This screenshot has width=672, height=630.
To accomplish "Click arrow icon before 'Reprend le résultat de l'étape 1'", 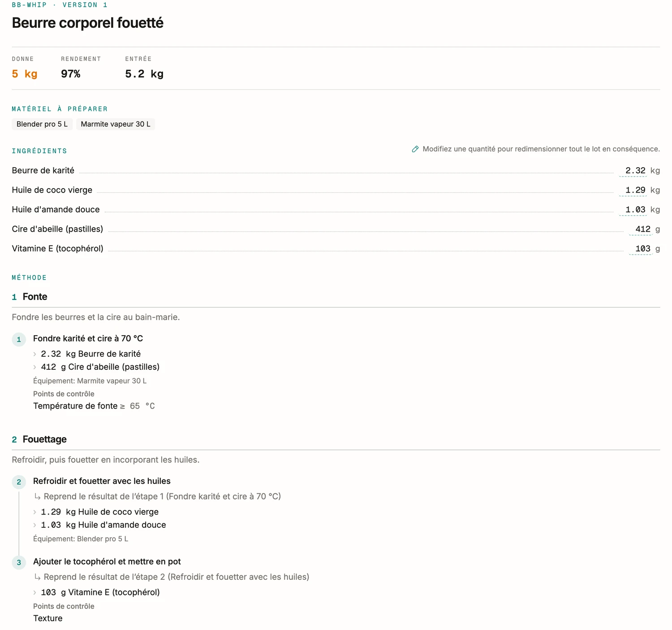I will click(38, 496).
